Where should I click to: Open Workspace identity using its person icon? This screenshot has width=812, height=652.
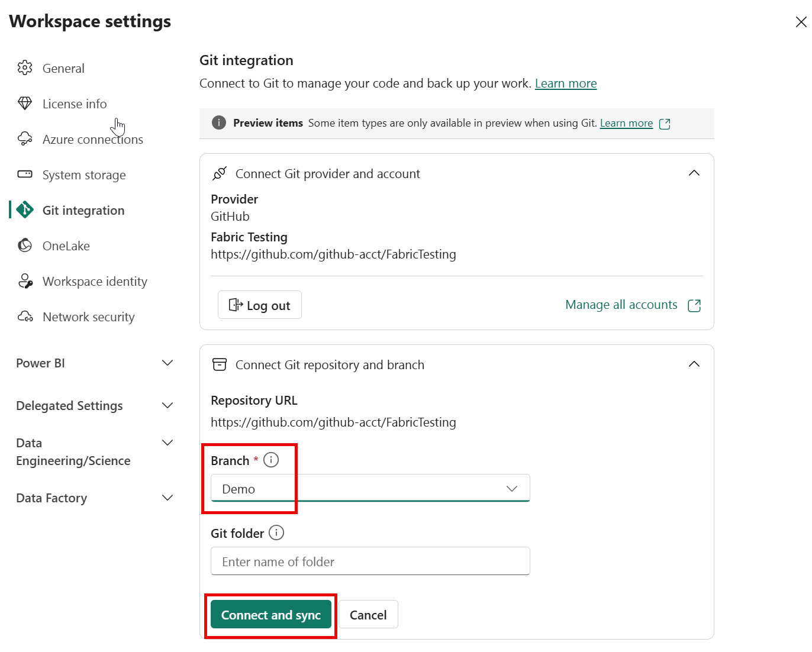click(x=25, y=280)
